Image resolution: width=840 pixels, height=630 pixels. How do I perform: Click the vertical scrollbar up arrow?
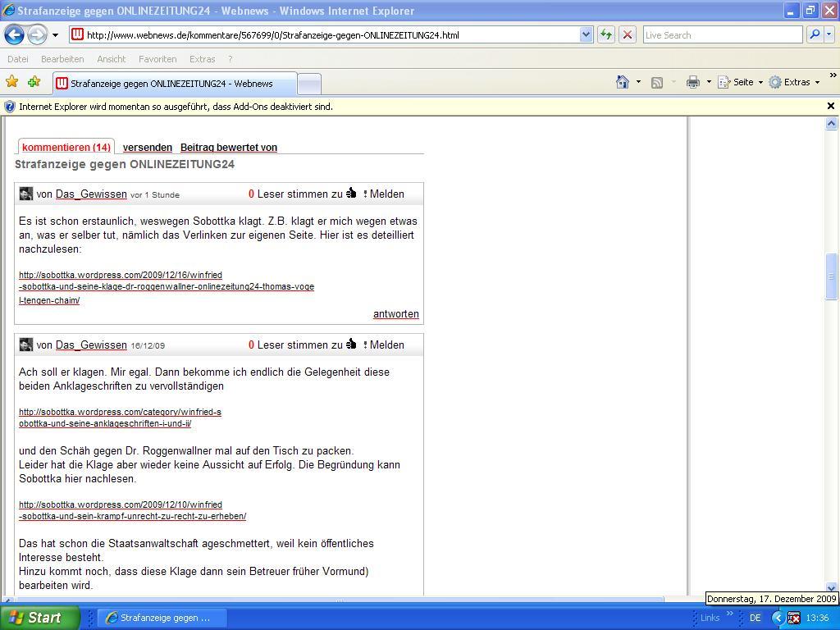click(x=831, y=124)
